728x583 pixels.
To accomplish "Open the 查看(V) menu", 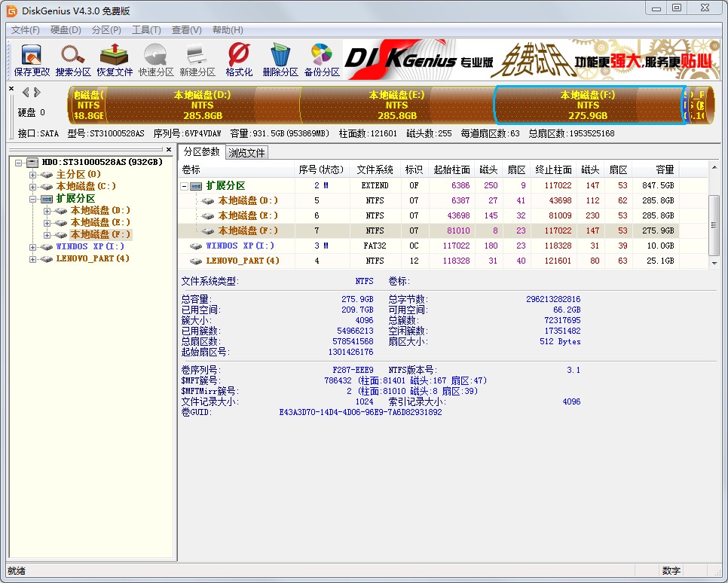I will [187, 29].
